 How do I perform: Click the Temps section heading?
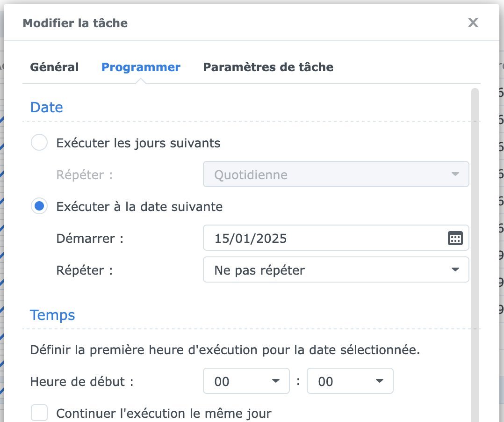[x=52, y=315]
